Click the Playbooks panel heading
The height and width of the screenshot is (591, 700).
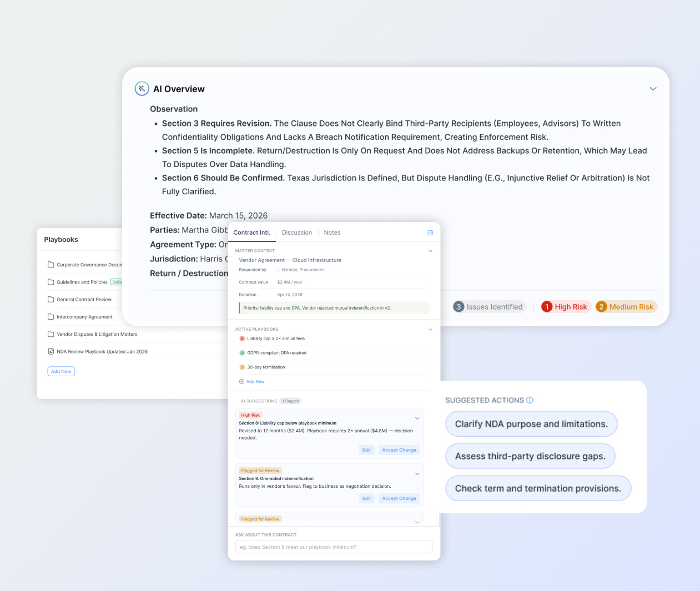[x=61, y=240]
